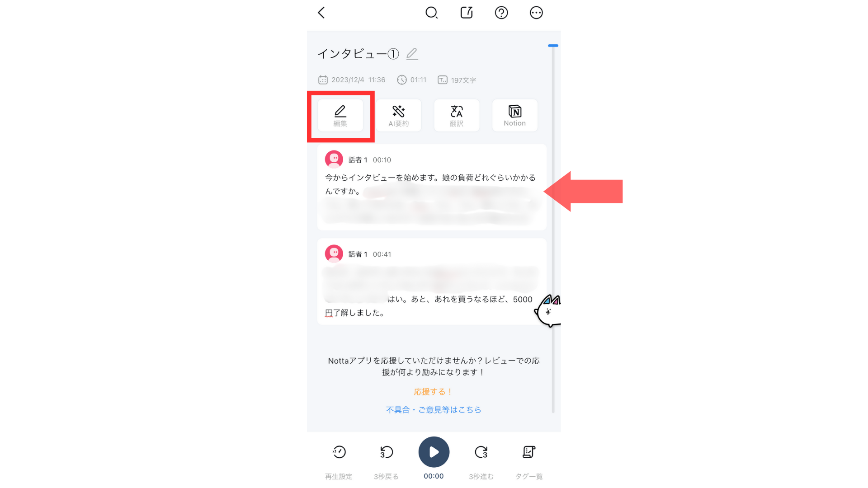
Task: Click the share/export icon
Action: pos(467,13)
